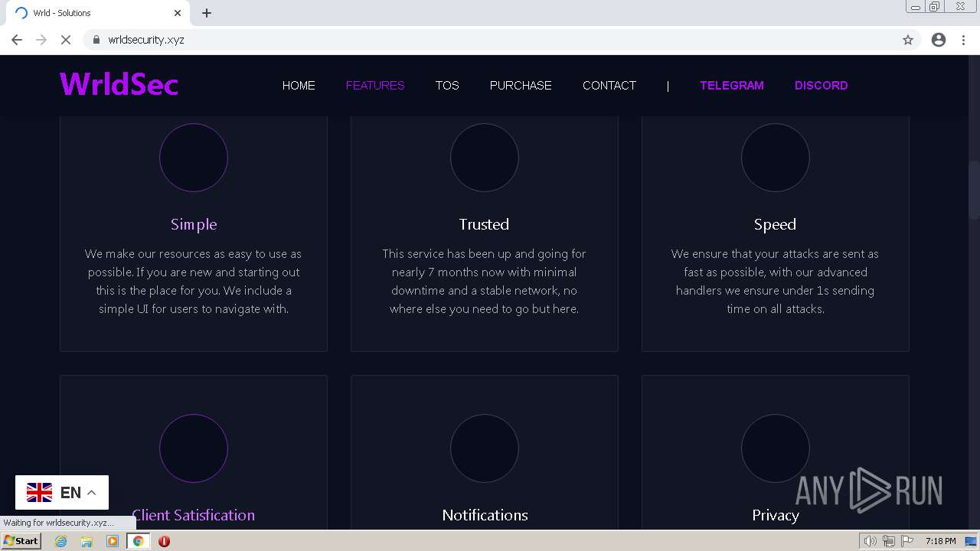Open the TOS page link
Image resolution: width=980 pixels, height=551 pixels.
coord(447,86)
